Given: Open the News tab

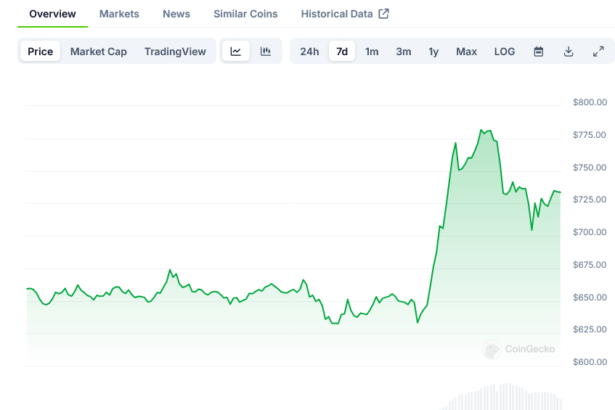Looking at the screenshot, I should (176, 14).
